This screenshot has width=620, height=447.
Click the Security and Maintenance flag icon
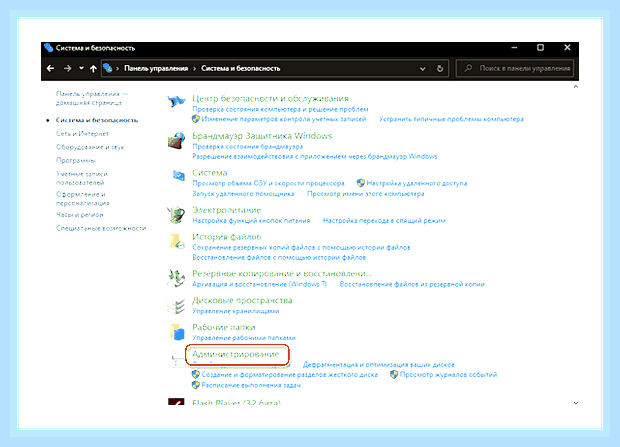coord(176,102)
